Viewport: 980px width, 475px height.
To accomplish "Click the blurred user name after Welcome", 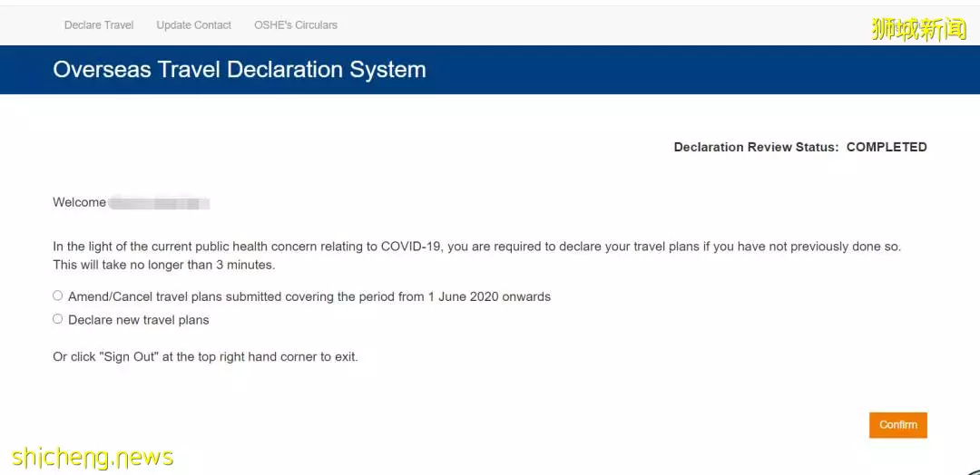I will pyautogui.click(x=159, y=203).
